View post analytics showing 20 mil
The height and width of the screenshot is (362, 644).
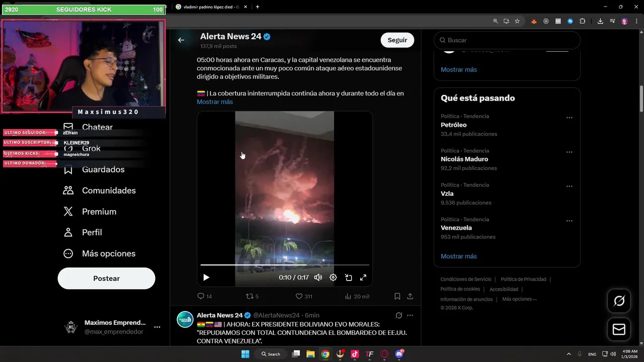(357, 297)
